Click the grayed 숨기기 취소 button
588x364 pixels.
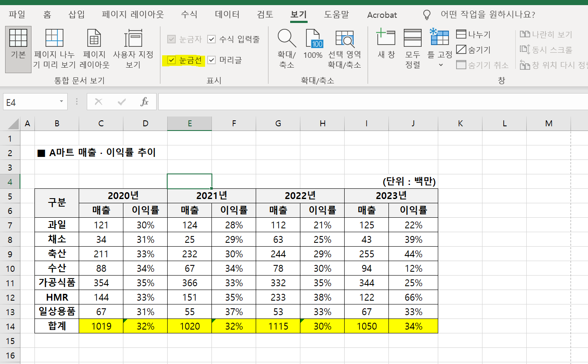[x=482, y=65]
